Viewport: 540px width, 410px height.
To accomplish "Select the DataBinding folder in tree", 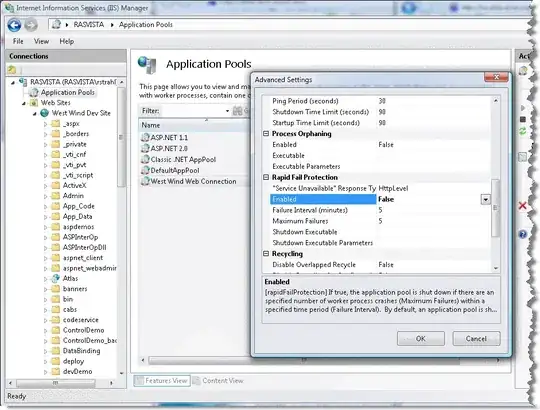I will coord(82,350).
